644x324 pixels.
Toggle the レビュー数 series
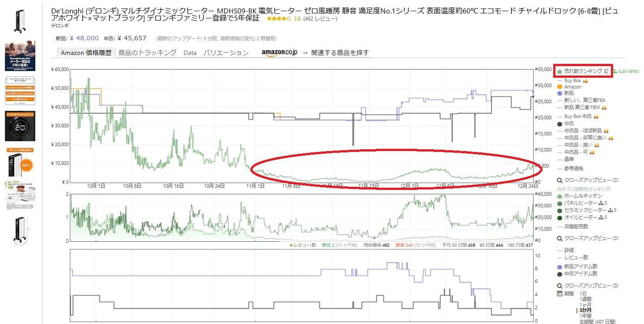tap(572, 257)
